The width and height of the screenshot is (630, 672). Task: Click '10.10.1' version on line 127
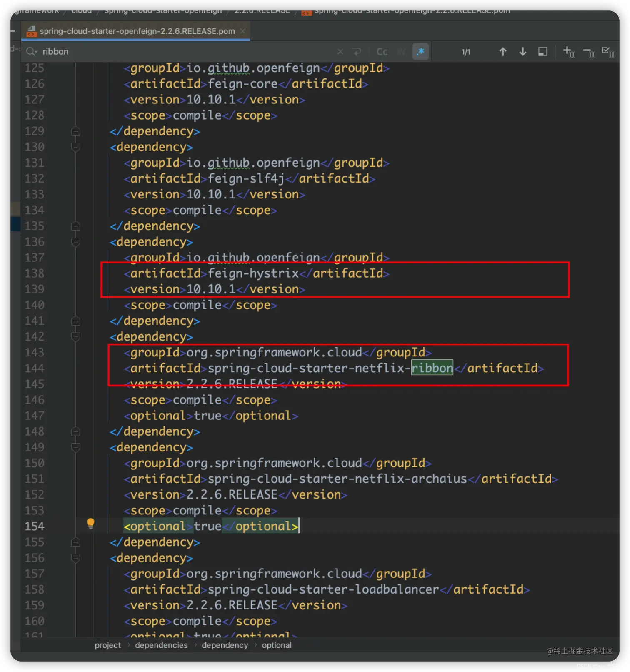click(x=211, y=100)
